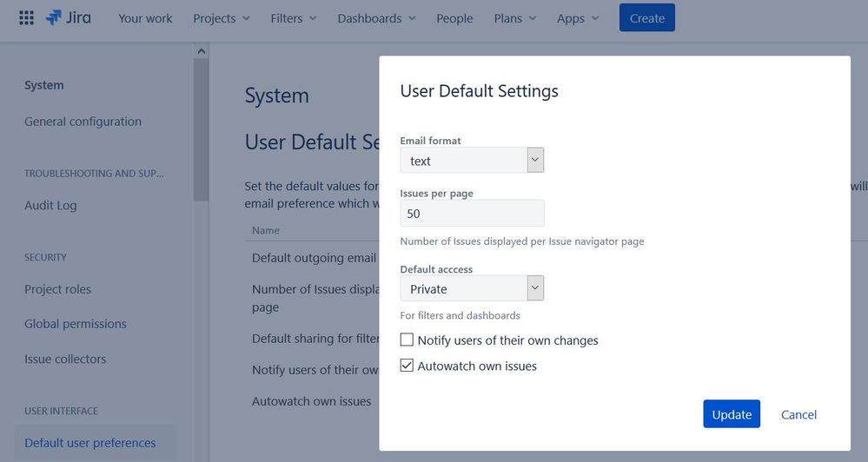This screenshot has width=868, height=462.
Task: Click the sidebar scroll-up arrow
Action: coord(201,51)
